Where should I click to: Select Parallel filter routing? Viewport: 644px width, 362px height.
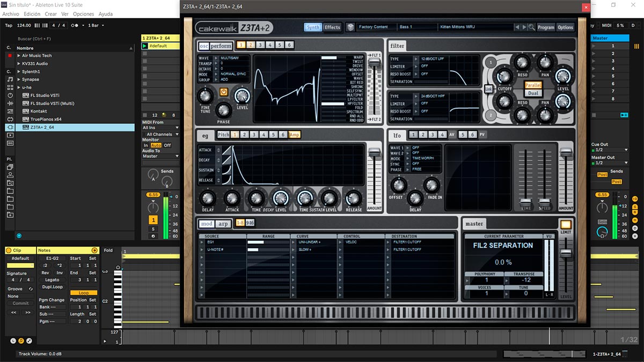[533, 85]
